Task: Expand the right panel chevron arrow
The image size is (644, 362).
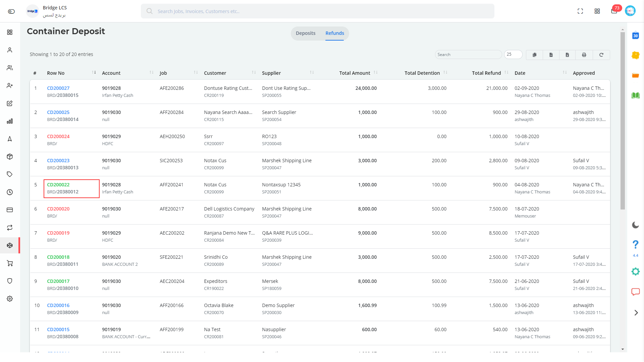Action: pyautogui.click(x=636, y=313)
